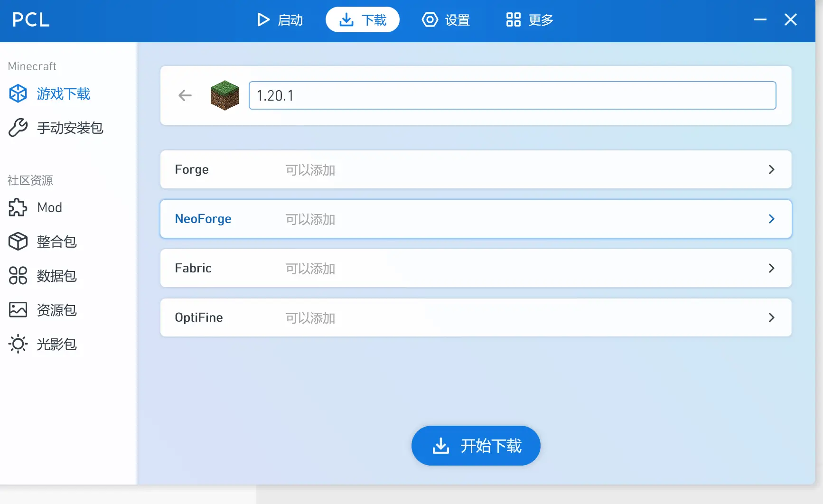Click 可以添加 text in the Forge row
823x504 pixels.
[310, 170]
